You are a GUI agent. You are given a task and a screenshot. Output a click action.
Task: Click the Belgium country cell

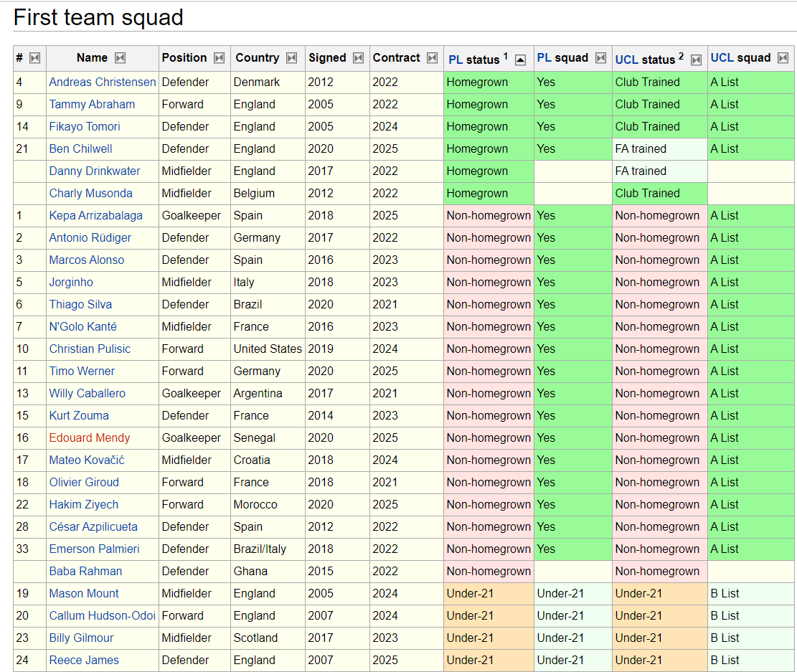coord(268,194)
